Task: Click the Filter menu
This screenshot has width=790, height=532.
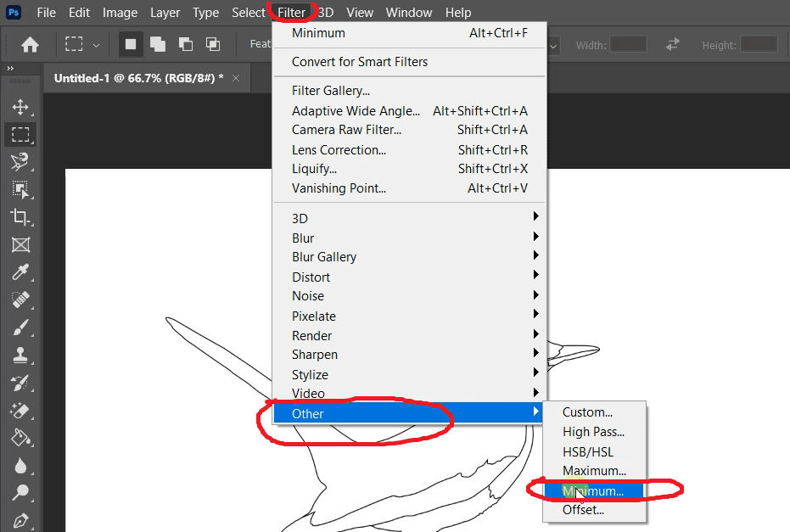Action: tap(291, 13)
